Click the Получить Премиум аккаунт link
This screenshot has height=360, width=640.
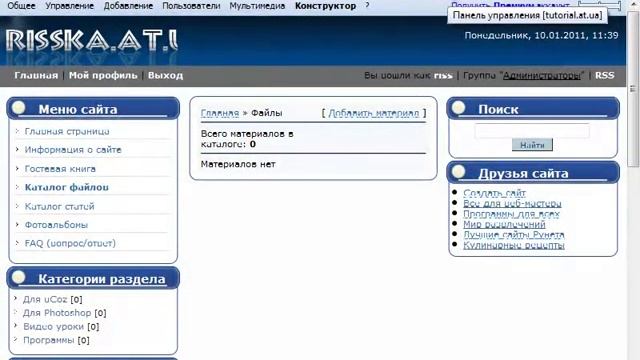click(x=510, y=5)
